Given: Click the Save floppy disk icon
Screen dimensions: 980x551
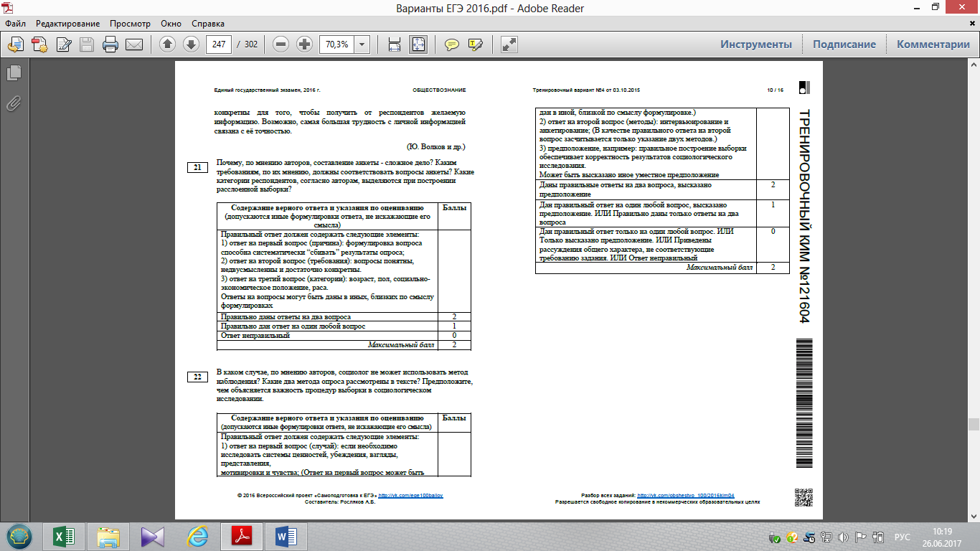Looking at the screenshot, I should 87,44.
